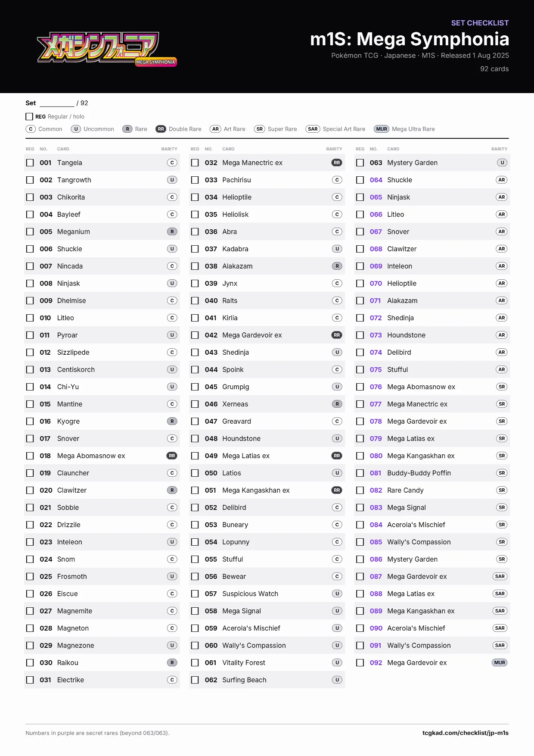Select the SAR Special Art Rare legend badge
Screen dimensions: 534x756
(x=313, y=129)
